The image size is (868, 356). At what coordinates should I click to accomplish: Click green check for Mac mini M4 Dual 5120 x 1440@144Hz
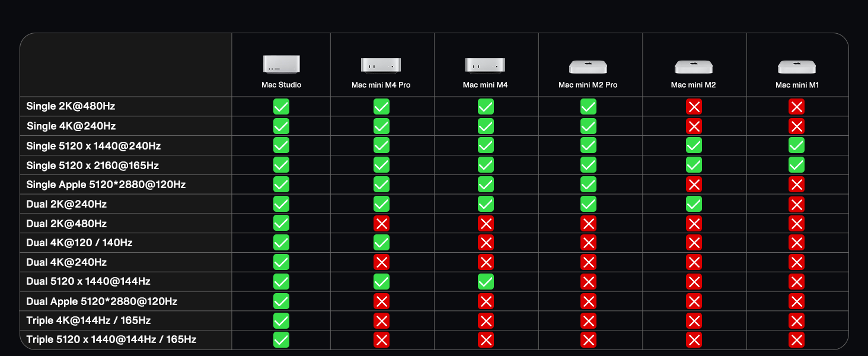[x=486, y=281]
